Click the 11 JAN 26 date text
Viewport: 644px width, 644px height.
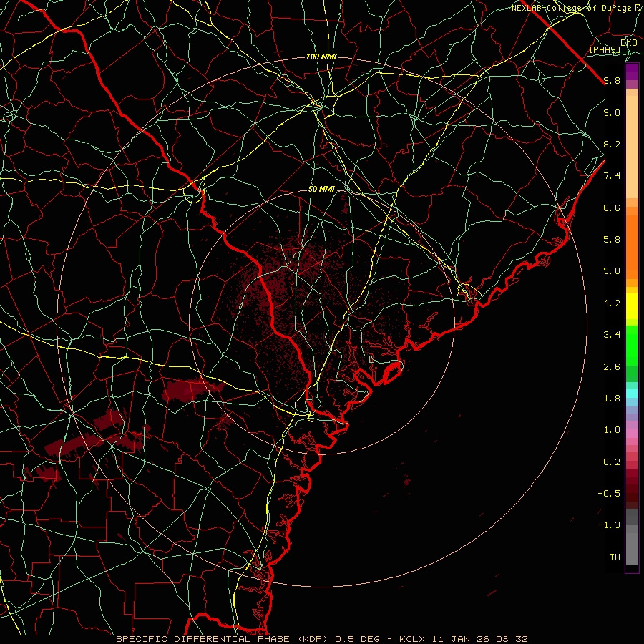(x=462, y=639)
